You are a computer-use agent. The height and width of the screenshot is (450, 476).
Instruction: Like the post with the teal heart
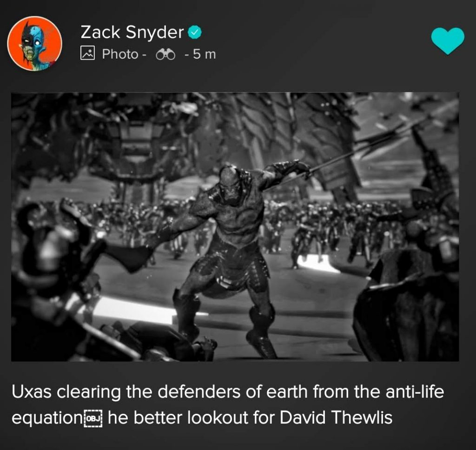(x=448, y=41)
